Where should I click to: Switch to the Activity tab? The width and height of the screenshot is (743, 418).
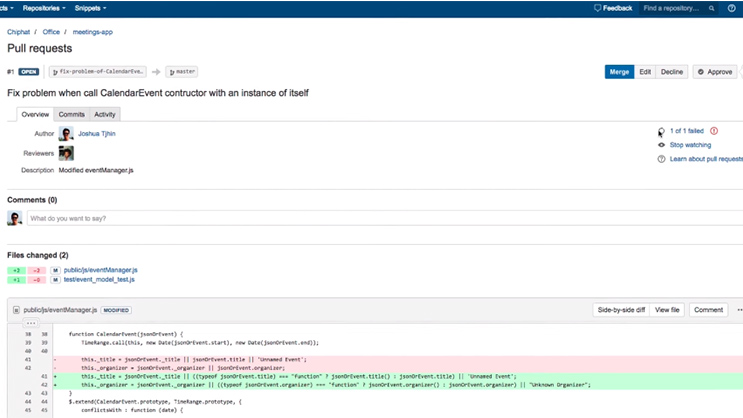pos(105,114)
